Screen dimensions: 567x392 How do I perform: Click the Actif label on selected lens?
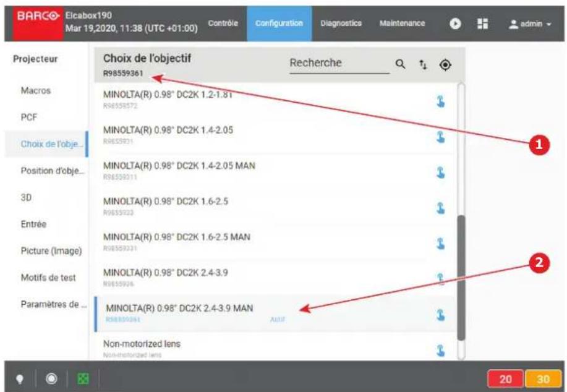coord(278,319)
